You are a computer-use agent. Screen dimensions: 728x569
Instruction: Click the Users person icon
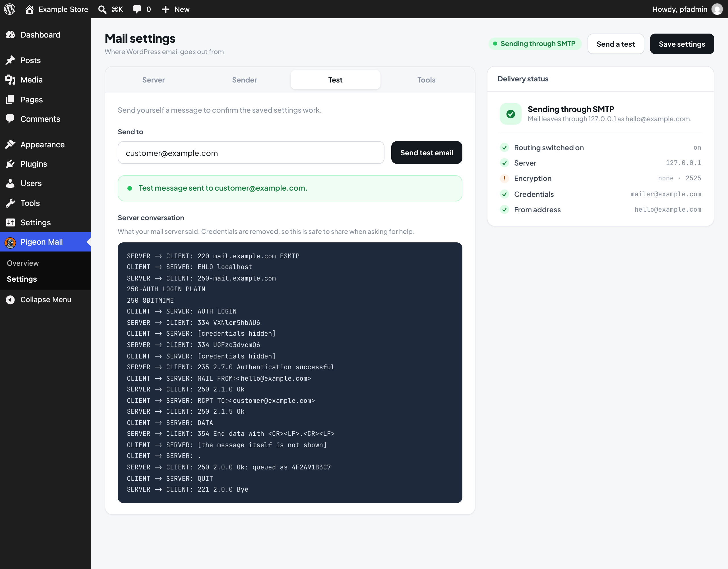[x=10, y=183]
